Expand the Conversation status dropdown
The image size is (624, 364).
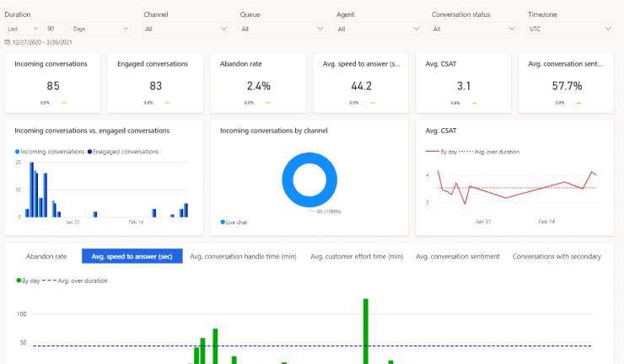(x=474, y=29)
